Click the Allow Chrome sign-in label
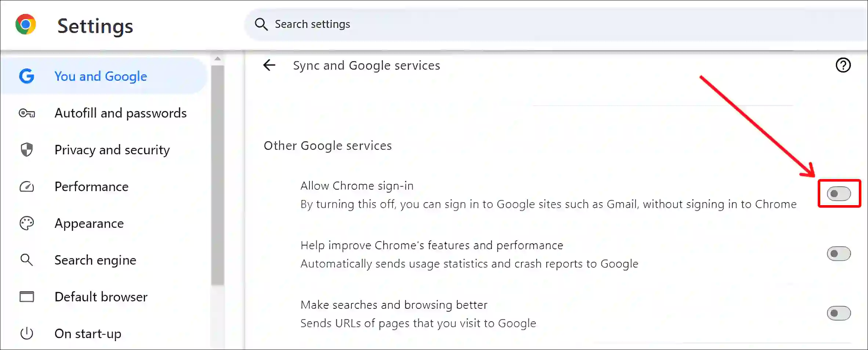 357,186
